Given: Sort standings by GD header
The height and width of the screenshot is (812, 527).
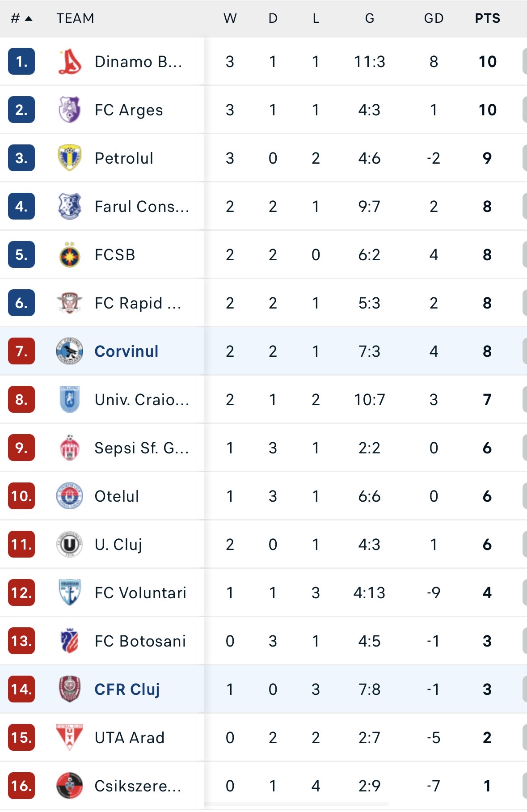Looking at the screenshot, I should click(x=434, y=18).
